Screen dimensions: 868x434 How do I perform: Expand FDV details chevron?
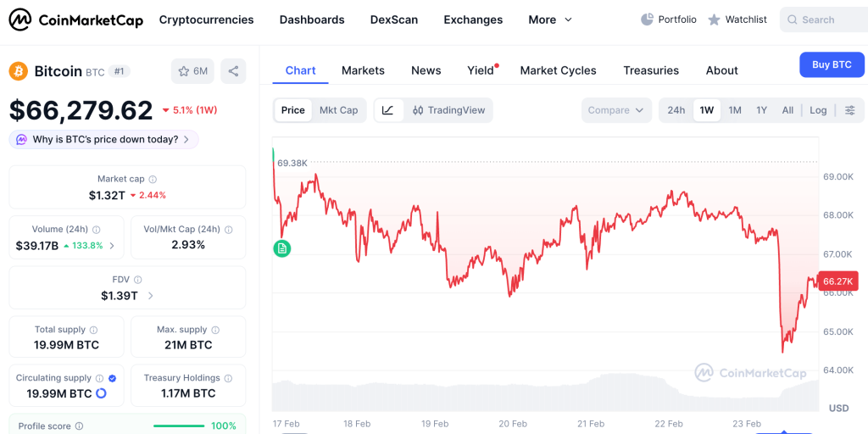pyautogui.click(x=151, y=296)
